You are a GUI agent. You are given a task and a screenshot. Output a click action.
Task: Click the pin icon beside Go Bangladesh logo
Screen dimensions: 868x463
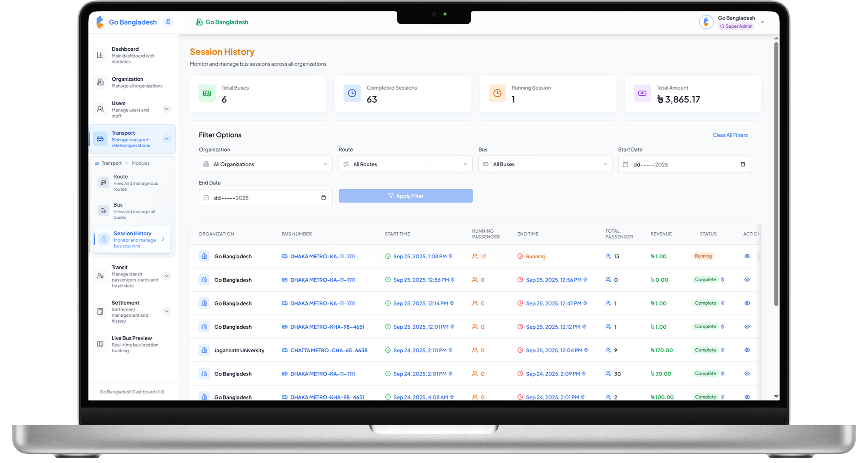click(x=168, y=22)
